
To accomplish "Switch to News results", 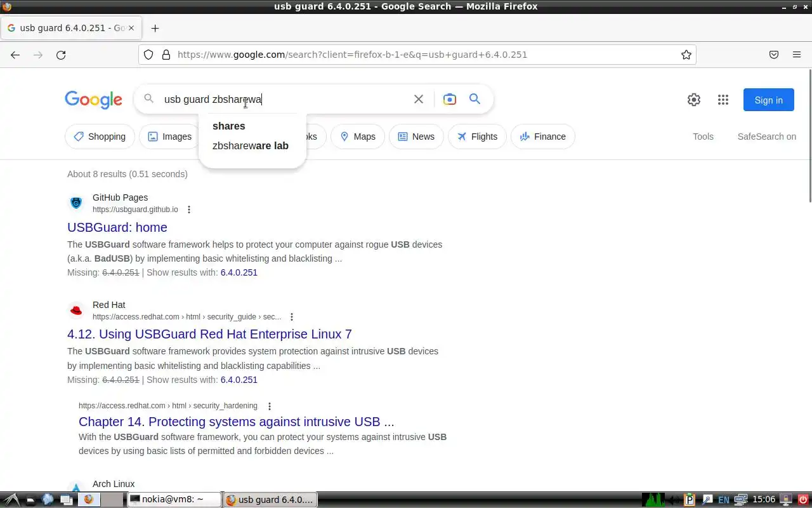I will (x=416, y=137).
